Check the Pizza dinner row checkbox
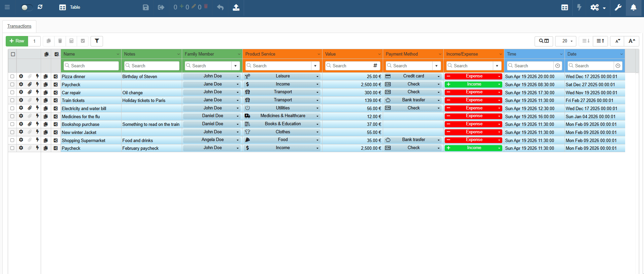This screenshot has width=644, height=274. (12, 76)
